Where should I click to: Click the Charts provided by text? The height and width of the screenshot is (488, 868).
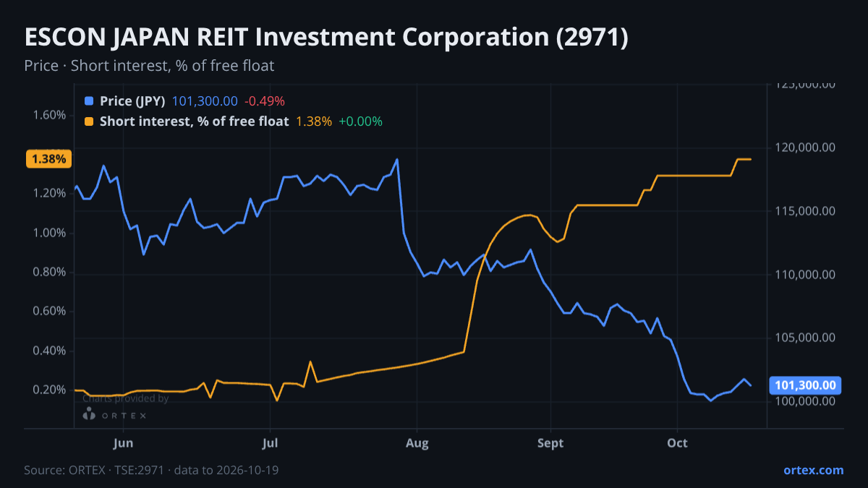[x=125, y=398]
